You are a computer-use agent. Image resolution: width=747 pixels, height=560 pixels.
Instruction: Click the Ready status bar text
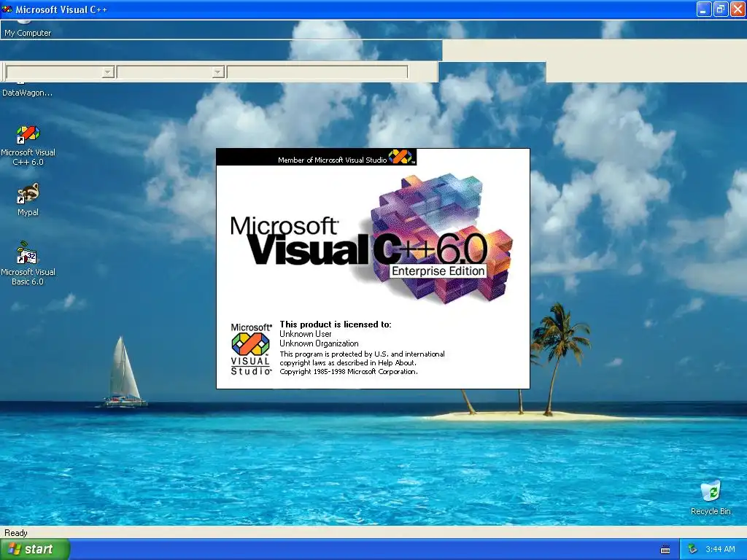[16, 532]
